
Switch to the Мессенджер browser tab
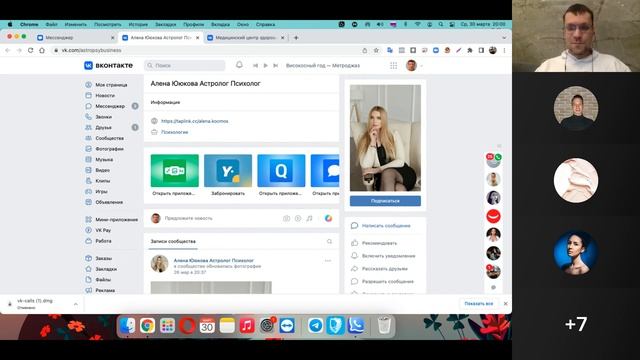pos(75,38)
